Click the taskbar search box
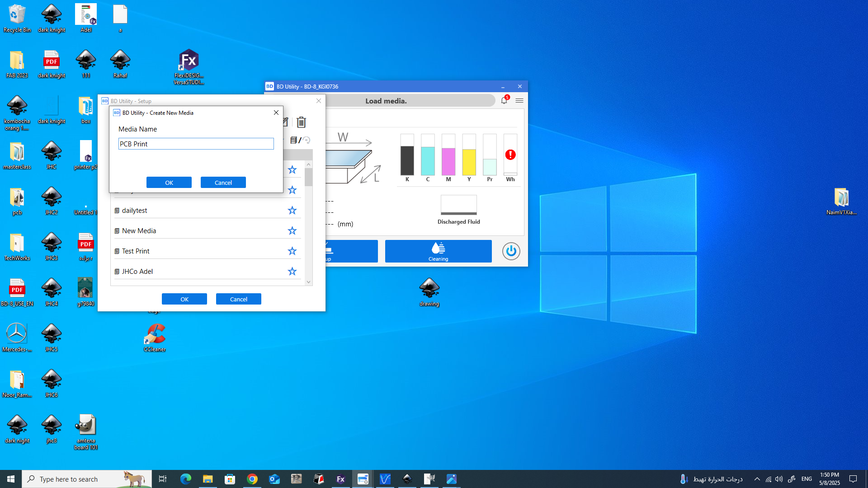868x488 pixels. click(x=87, y=479)
